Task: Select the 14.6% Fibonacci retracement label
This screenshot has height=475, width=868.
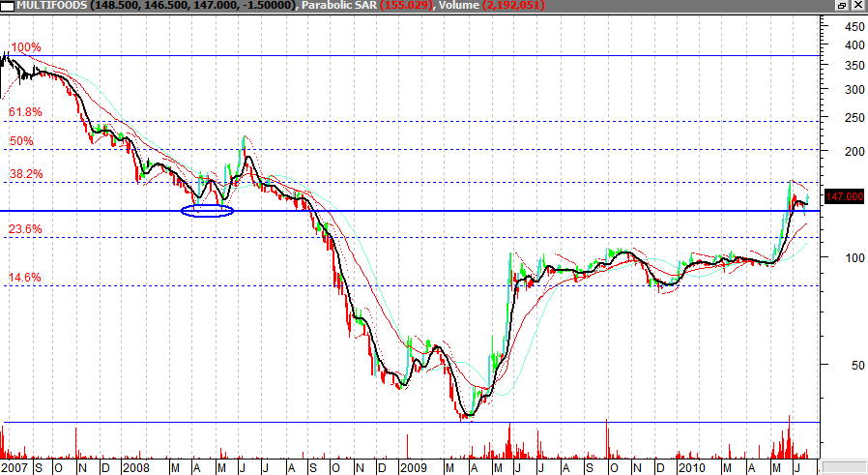Action: point(26,278)
